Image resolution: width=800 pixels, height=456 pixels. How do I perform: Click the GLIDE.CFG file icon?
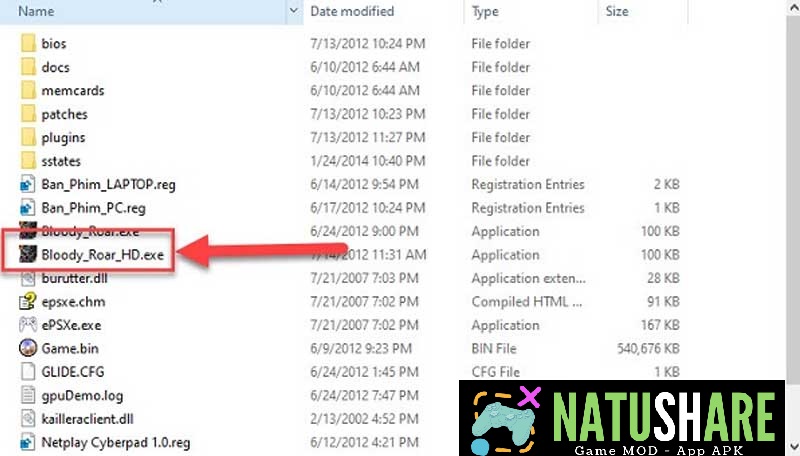[x=28, y=372]
